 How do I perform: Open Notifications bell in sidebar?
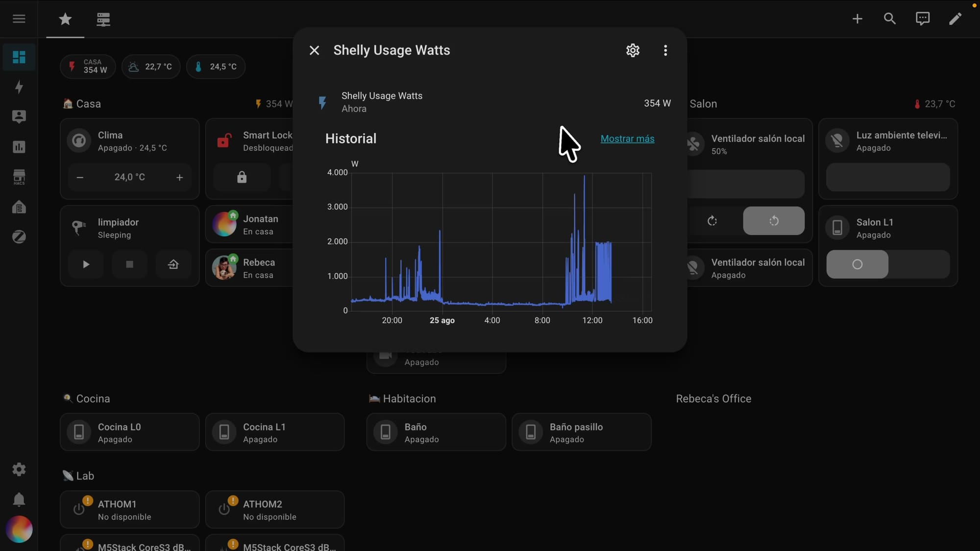tap(19, 499)
